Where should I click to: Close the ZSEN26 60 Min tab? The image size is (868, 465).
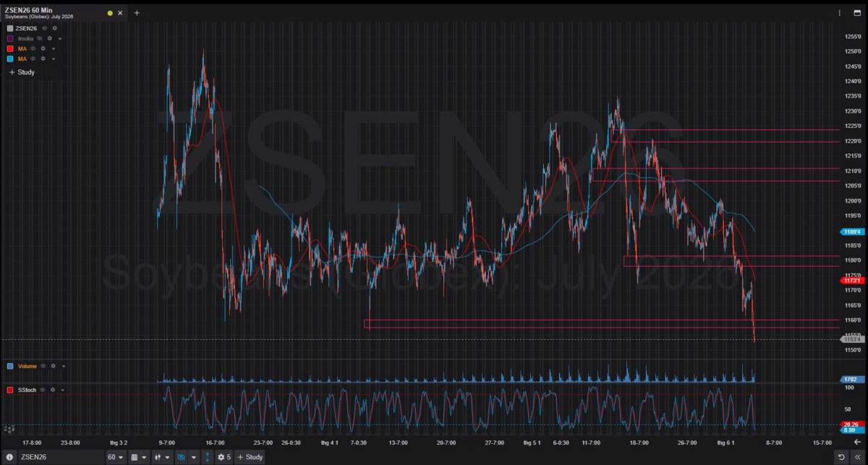coord(120,13)
